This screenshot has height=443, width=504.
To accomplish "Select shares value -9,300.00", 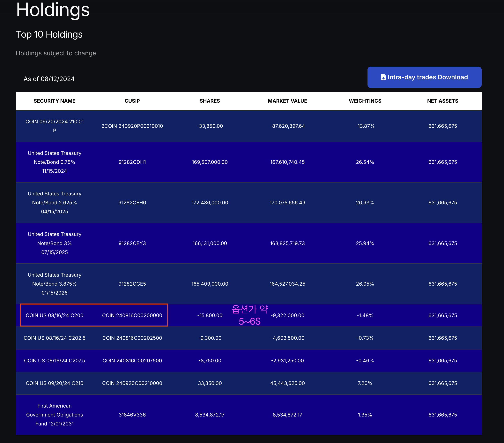I will 210,338.
